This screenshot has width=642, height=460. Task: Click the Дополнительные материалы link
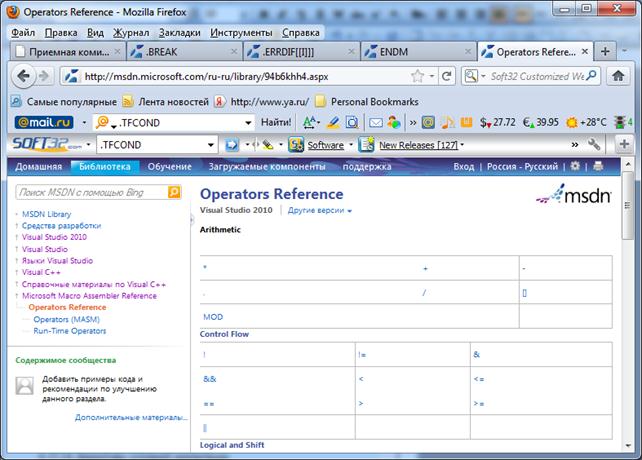pos(131,417)
